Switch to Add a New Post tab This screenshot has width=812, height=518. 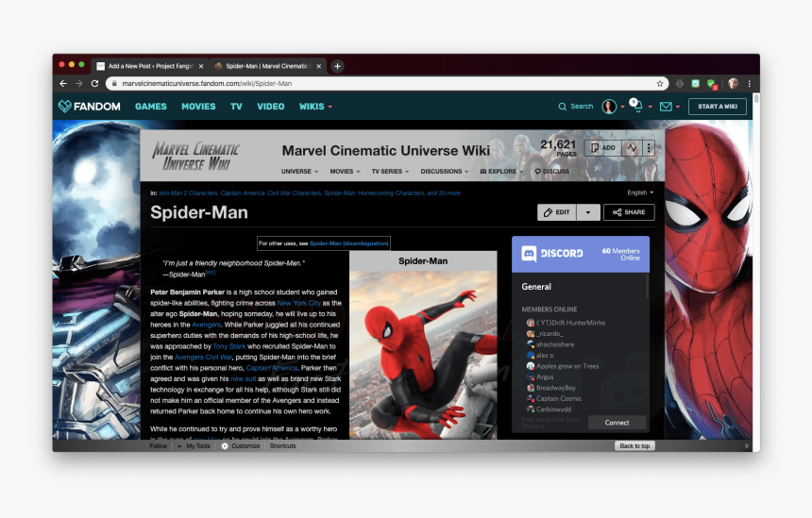coord(150,66)
